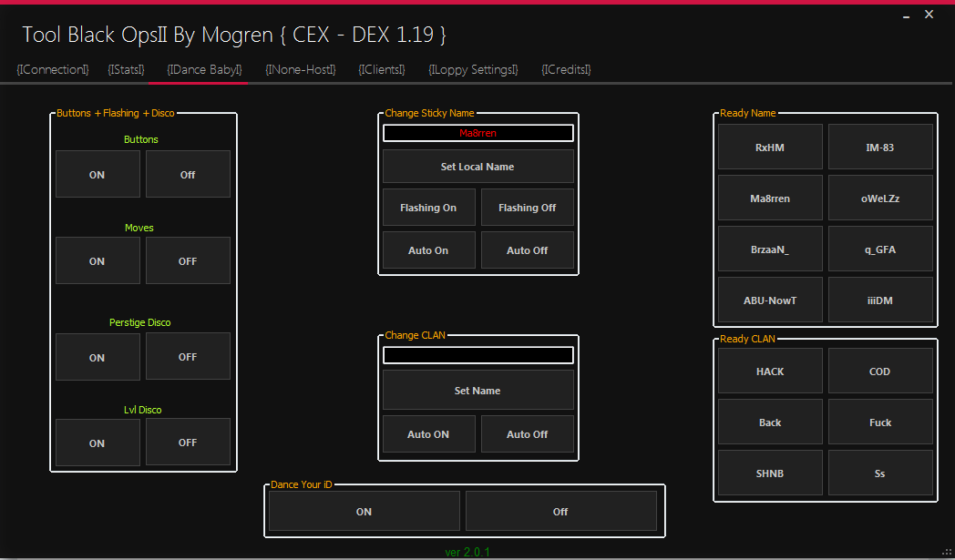Image resolution: width=955 pixels, height=560 pixels.
Task: Click the Ready Name group heading
Action: click(748, 113)
